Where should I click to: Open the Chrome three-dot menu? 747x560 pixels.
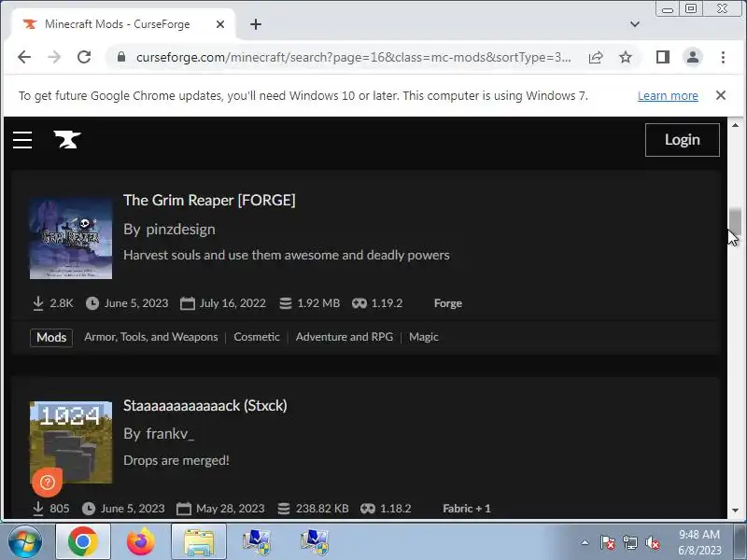point(723,57)
